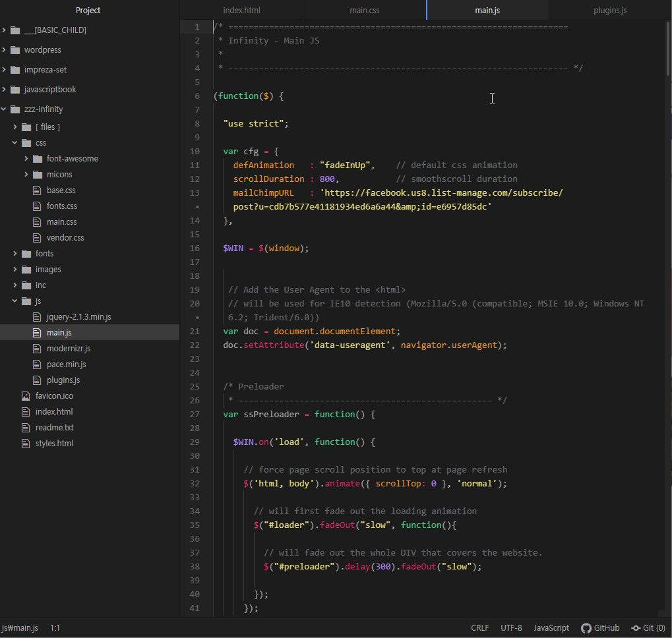Click the plugins.js file icon in tree

(x=37, y=380)
